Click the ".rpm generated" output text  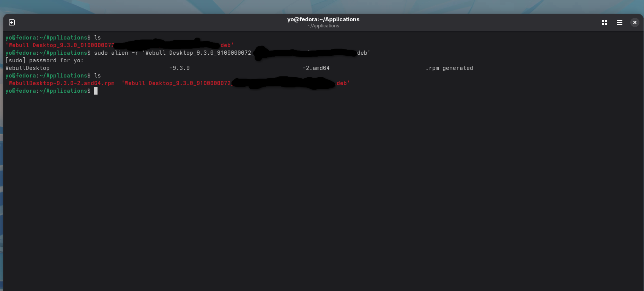click(x=449, y=68)
